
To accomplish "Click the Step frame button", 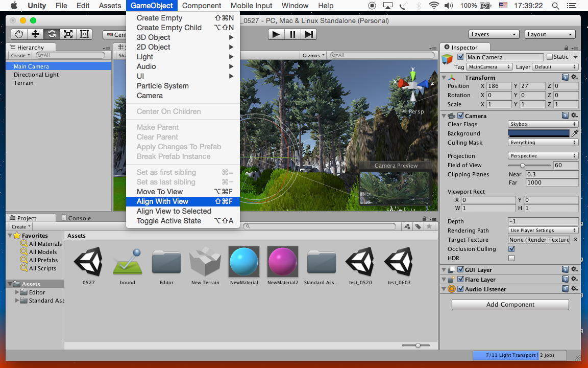I will click(x=309, y=34).
